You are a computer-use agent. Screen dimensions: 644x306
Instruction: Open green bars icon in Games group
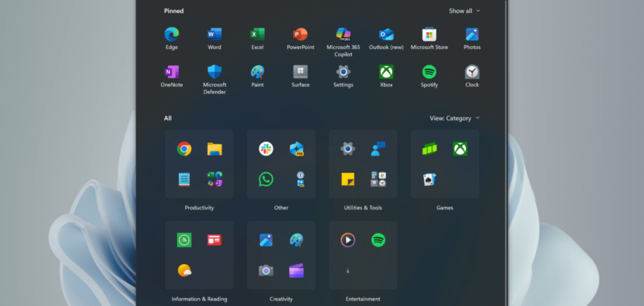(430, 149)
